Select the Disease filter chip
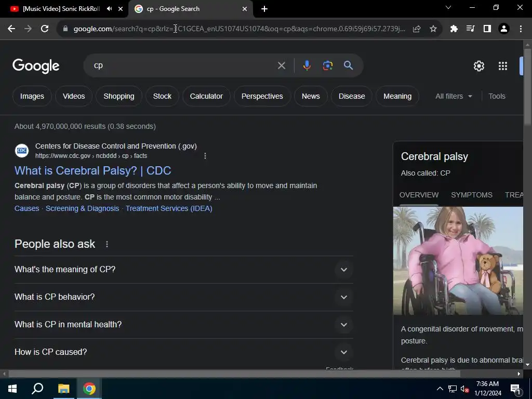This screenshot has height=399, width=532. click(x=352, y=96)
